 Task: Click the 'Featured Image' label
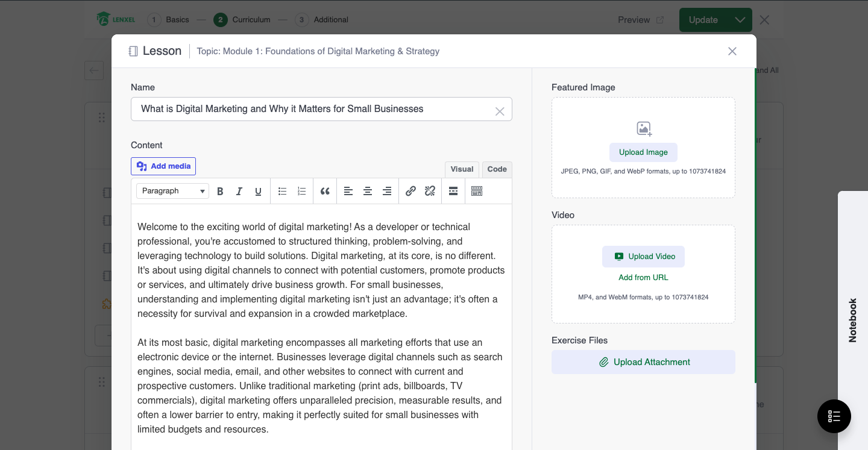(x=583, y=87)
